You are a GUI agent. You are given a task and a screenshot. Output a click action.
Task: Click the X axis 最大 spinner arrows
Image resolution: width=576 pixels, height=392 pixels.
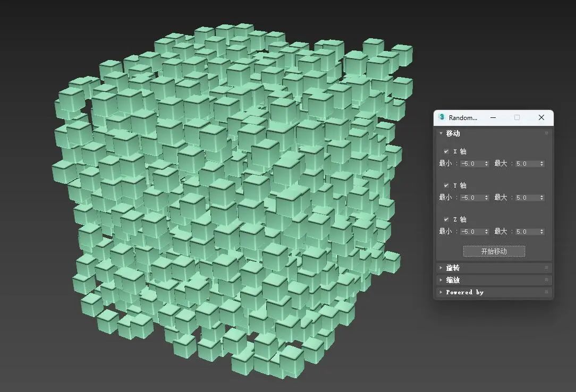point(541,164)
